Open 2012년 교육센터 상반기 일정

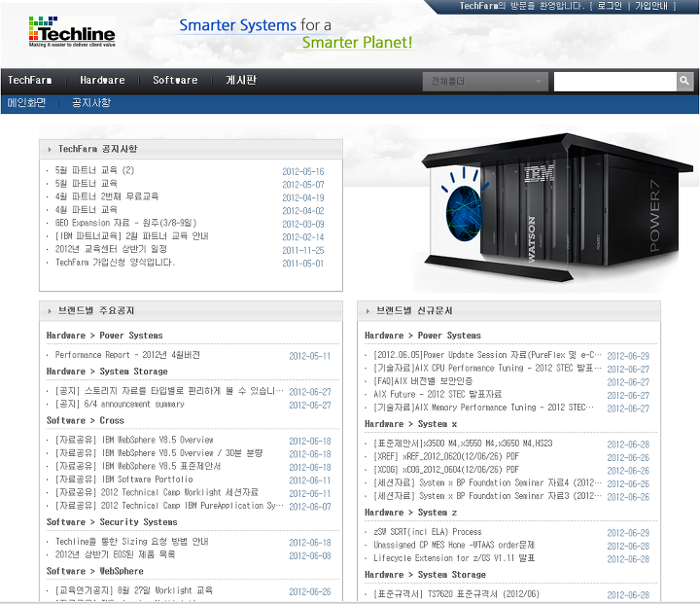point(111,249)
